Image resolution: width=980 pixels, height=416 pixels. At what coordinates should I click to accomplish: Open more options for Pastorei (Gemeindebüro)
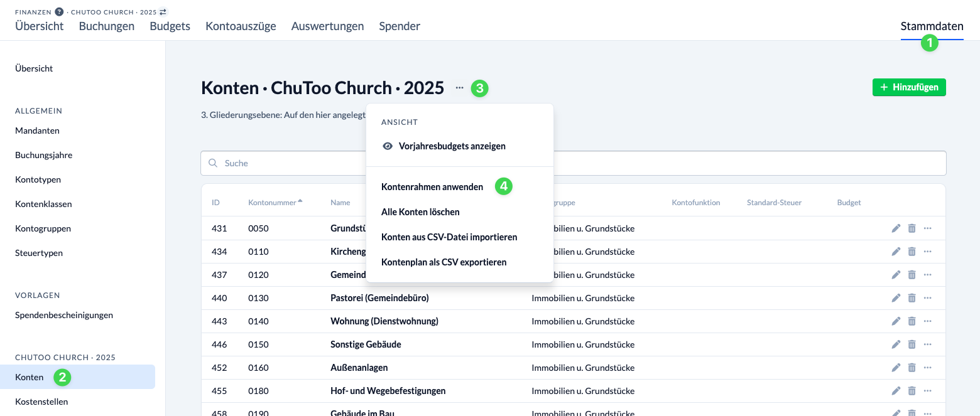(x=928, y=298)
